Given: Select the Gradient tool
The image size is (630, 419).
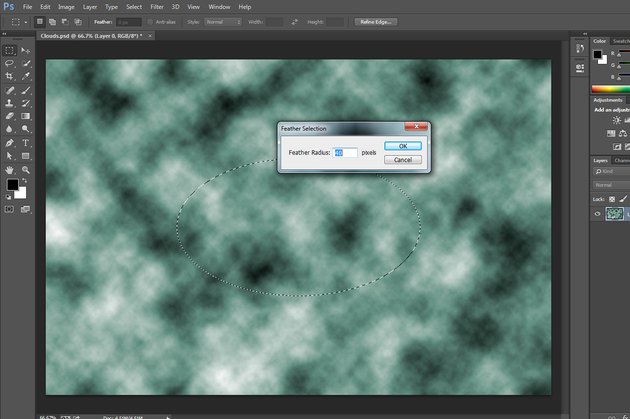Looking at the screenshot, I should pos(26,116).
